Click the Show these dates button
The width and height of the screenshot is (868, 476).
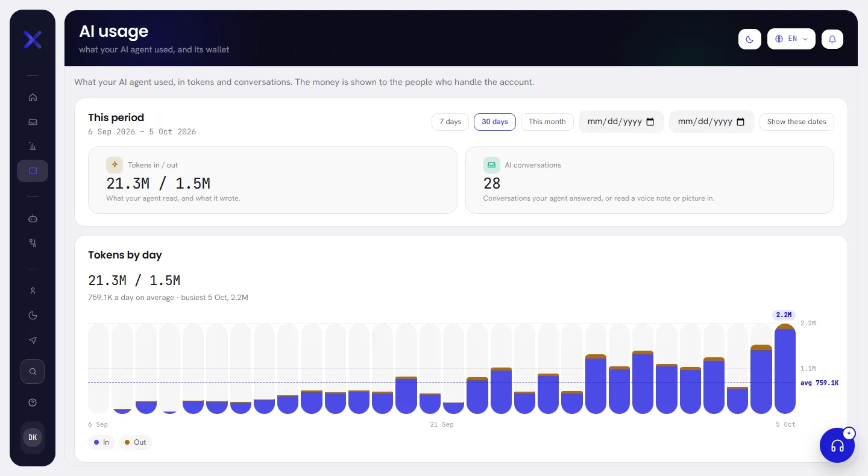click(797, 122)
